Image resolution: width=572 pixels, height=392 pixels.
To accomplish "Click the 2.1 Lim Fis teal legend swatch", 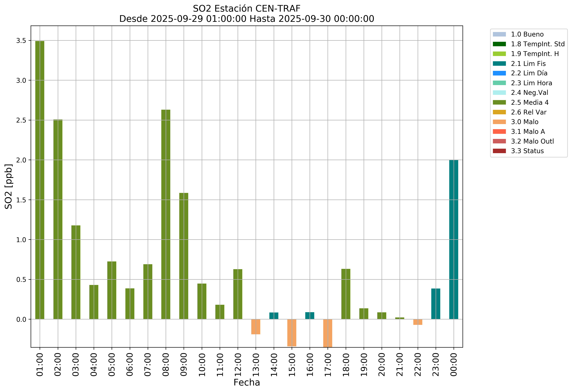I will pos(499,64).
